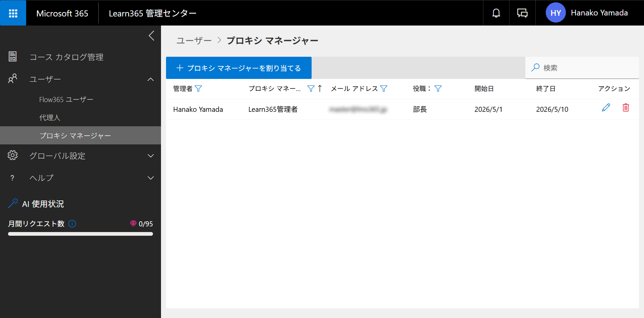Click the Help question mark icon
644x318 pixels.
tap(12, 178)
